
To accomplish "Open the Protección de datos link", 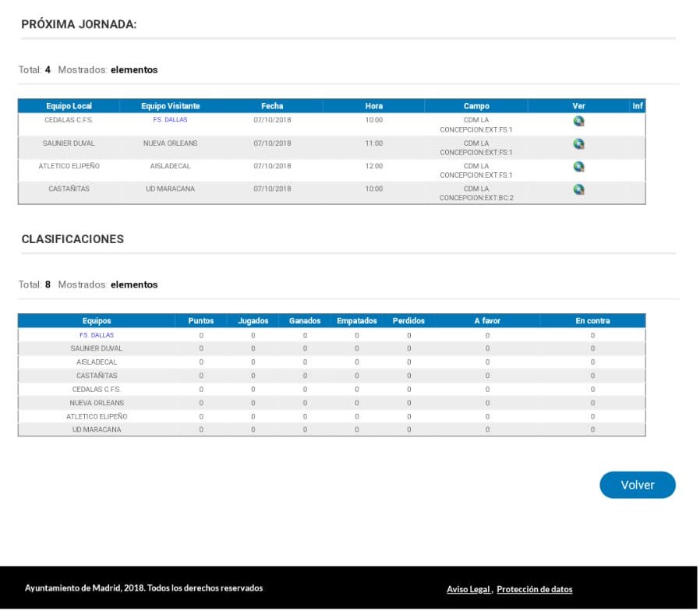I will click(x=536, y=590).
